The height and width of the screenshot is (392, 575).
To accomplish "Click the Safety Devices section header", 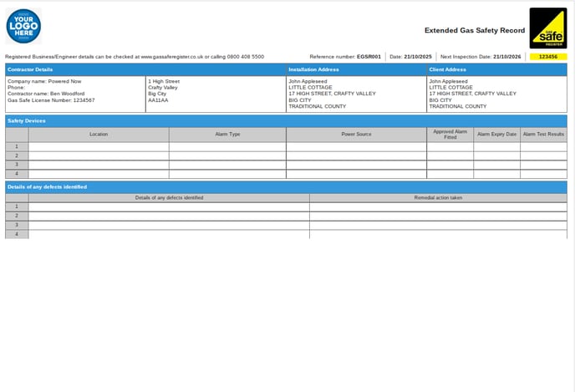I will point(26,121).
